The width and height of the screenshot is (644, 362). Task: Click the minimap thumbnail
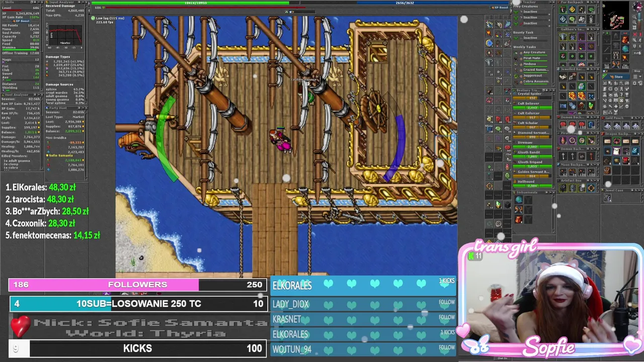(616, 16)
